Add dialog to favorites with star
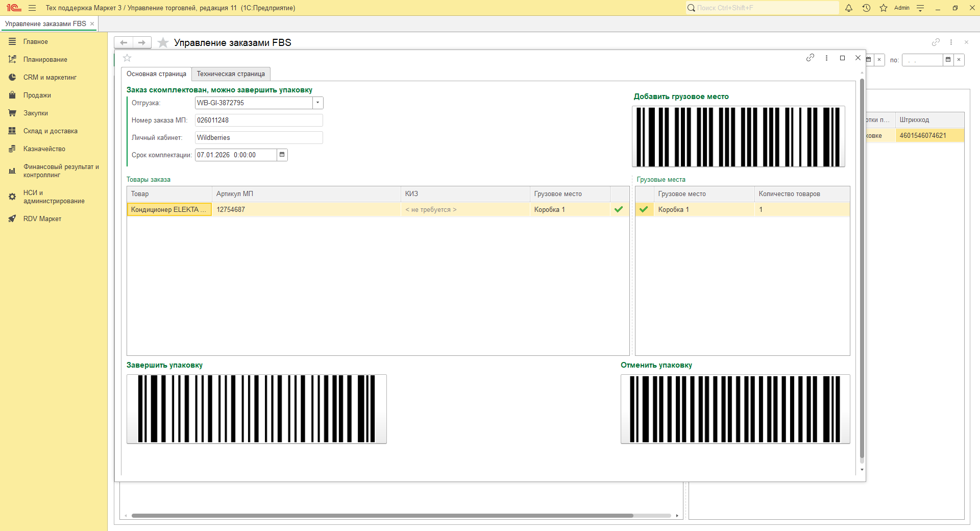The height and width of the screenshot is (531, 980). [128, 58]
